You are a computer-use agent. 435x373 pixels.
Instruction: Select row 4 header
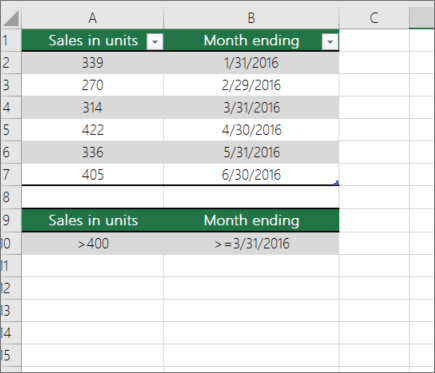pos(11,107)
